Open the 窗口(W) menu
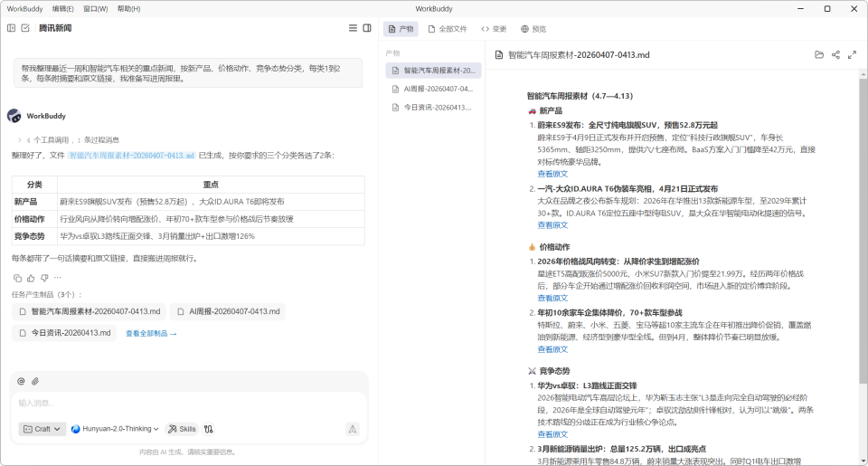868x466 pixels. click(95, 9)
